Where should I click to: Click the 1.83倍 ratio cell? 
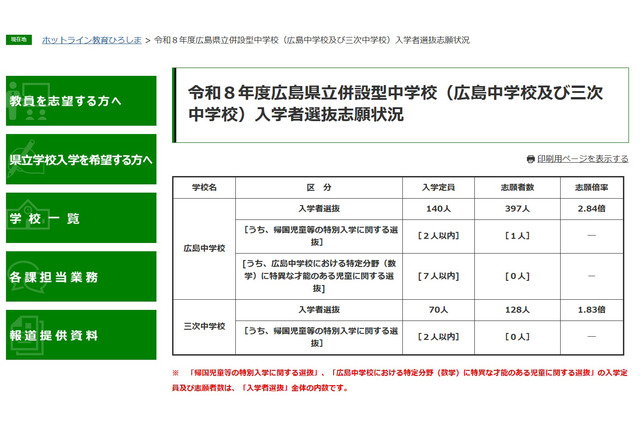pyautogui.click(x=591, y=310)
